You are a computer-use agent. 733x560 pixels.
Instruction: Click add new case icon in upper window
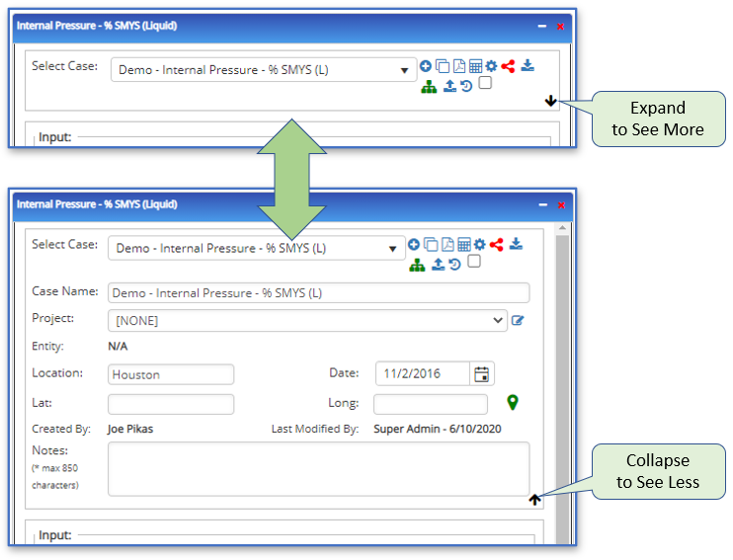coord(426,66)
